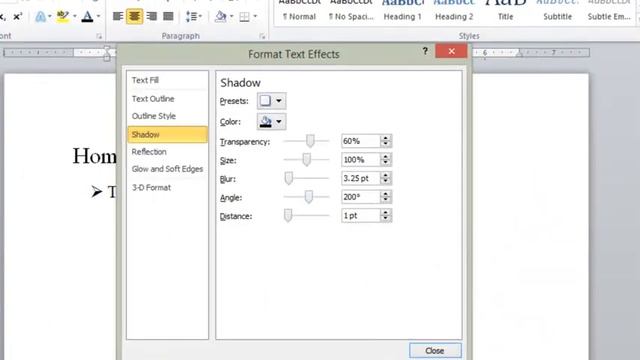The height and width of the screenshot is (360, 640).
Task: Click the Size 100% value field
Action: 361,160
